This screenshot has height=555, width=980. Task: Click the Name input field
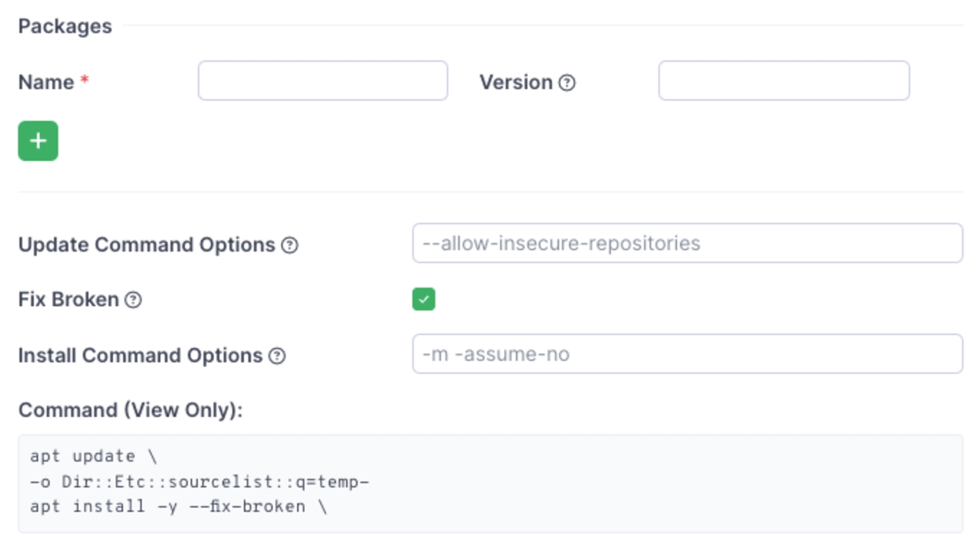pos(322,81)
